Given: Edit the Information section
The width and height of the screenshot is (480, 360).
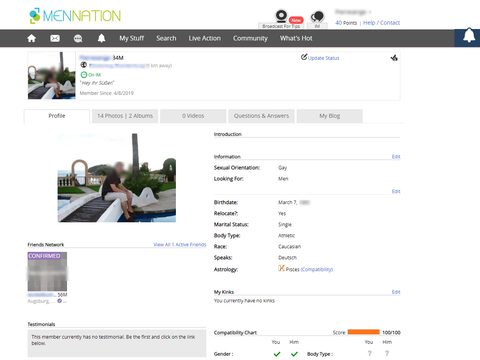Looking at the screenshot, I should click(396, 157).
